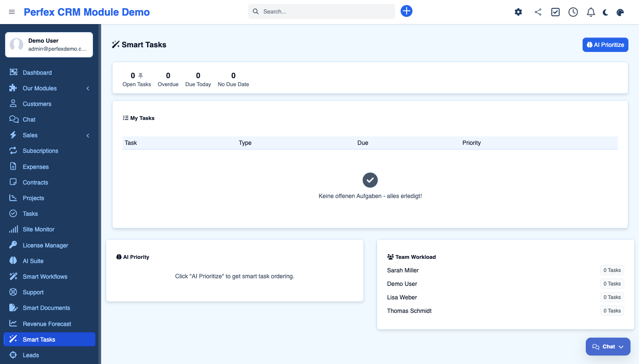The width and height of the screenshot is (639, 364).
Task: Open the notifications bell
Action: 591,12
